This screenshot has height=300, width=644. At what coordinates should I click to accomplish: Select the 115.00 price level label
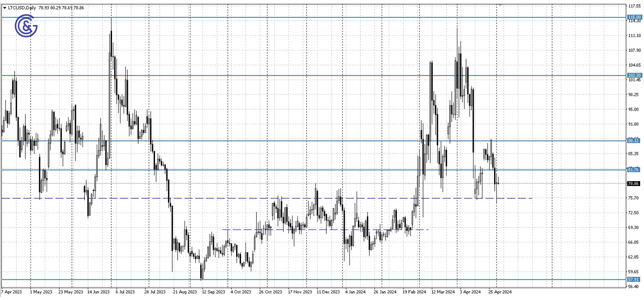(x=634, y=17)
